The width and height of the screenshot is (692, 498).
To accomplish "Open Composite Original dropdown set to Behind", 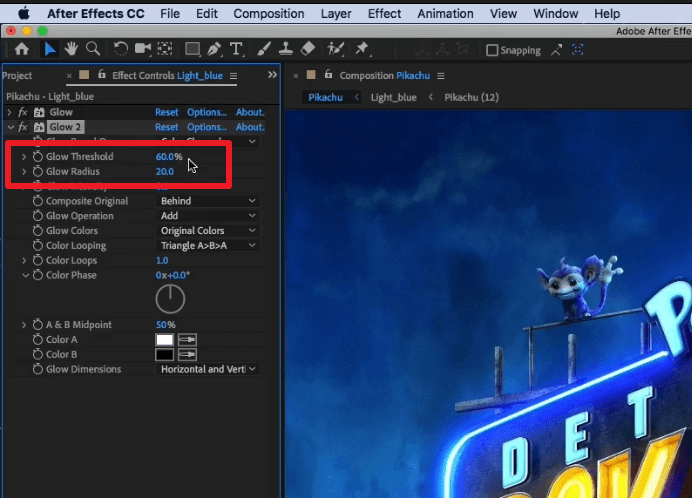I will (207, 201).
